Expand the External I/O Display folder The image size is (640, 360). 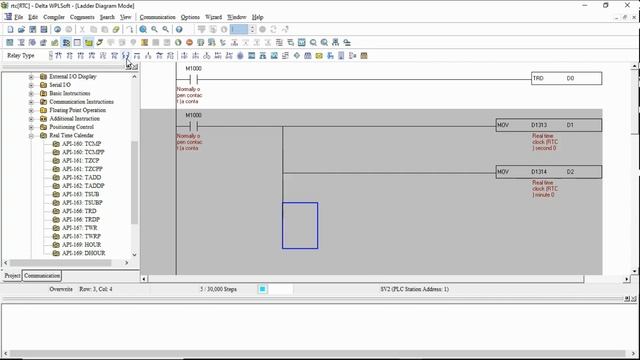[x=31, y=76]
